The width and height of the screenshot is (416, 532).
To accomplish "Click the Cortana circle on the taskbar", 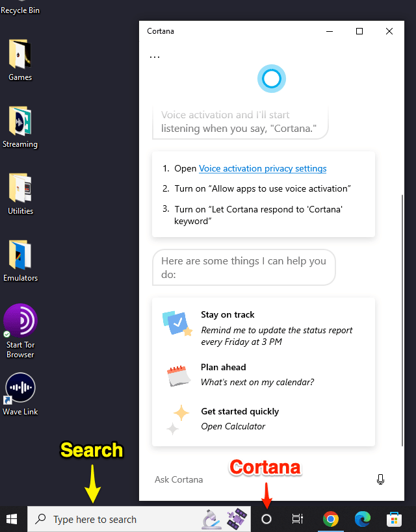I will coord(266,519).
